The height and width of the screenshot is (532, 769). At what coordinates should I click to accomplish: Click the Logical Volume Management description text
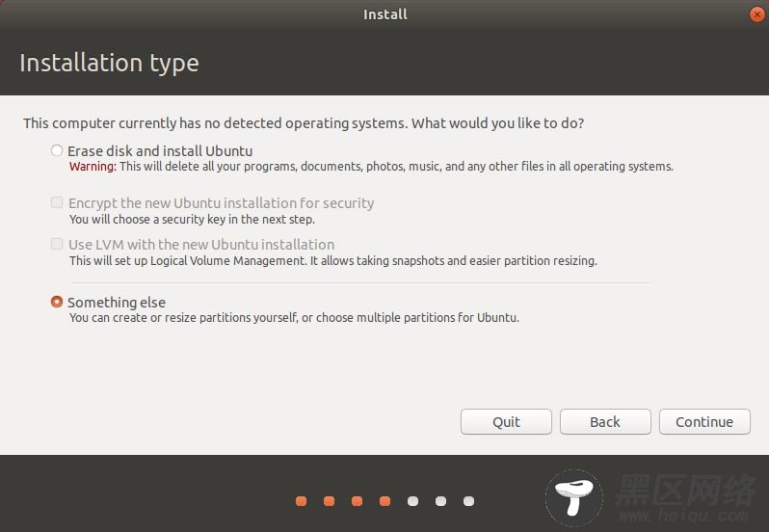333,260
